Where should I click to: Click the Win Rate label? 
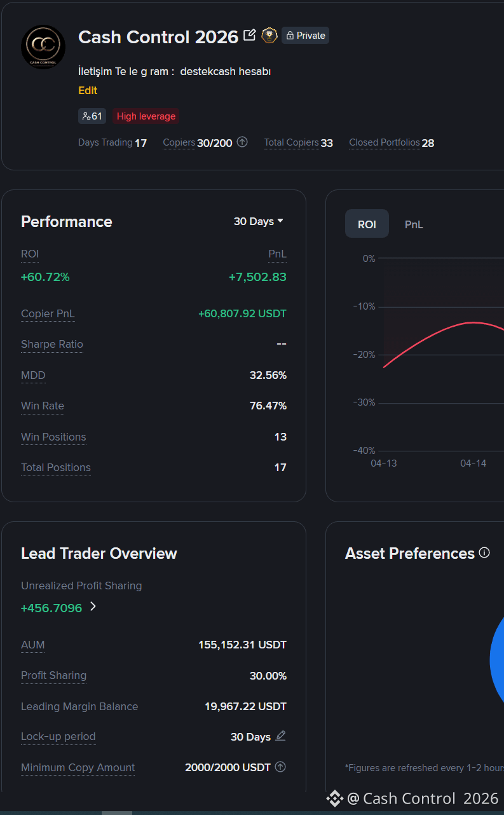coord(43,406)
